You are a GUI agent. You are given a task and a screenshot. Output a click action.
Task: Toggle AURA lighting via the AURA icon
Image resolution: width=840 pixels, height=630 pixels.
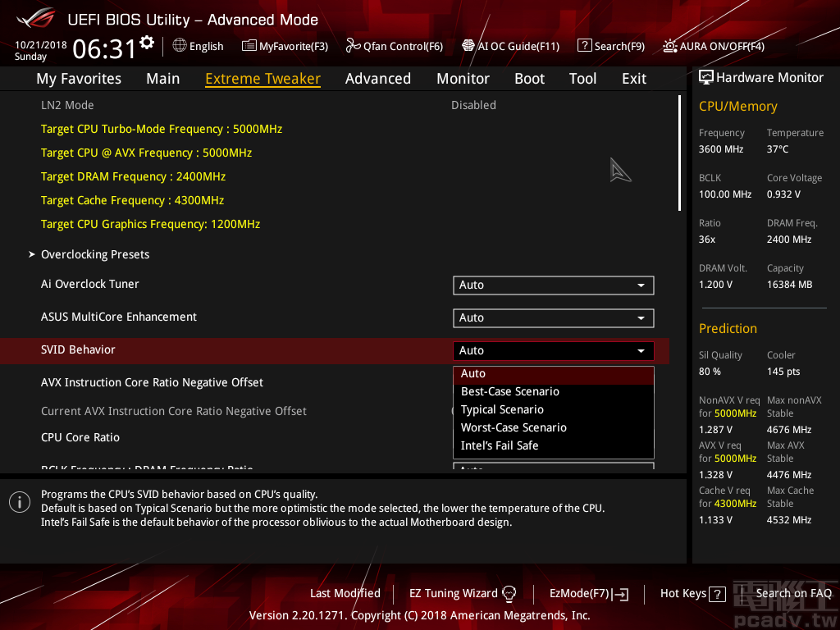pos(670,46)
